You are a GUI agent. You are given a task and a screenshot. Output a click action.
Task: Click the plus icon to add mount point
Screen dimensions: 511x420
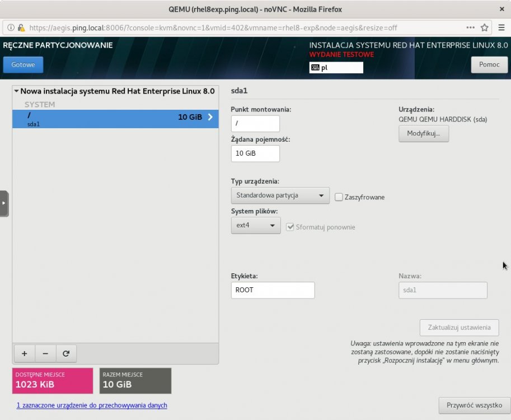[x=25, y=353]
